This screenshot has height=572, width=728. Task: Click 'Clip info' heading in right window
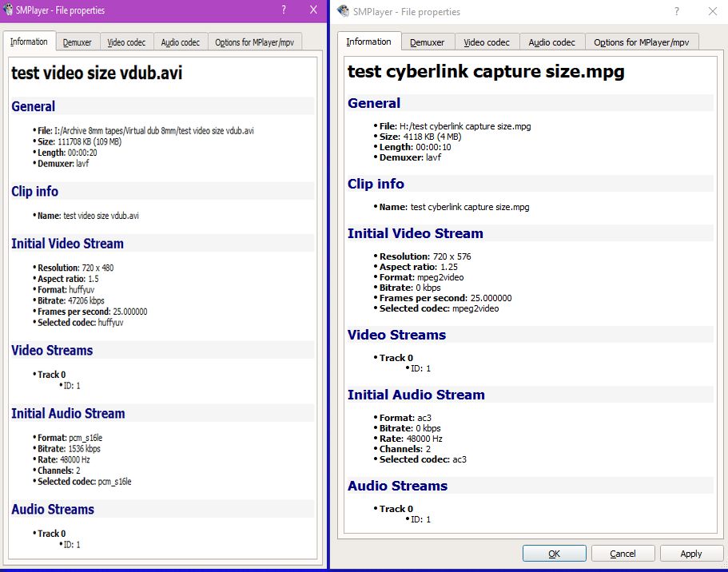[x=376, y=184]
